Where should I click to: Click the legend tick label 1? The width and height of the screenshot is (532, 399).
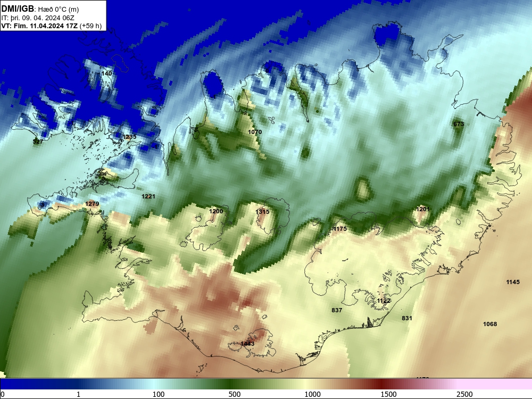tap(78, 394)
